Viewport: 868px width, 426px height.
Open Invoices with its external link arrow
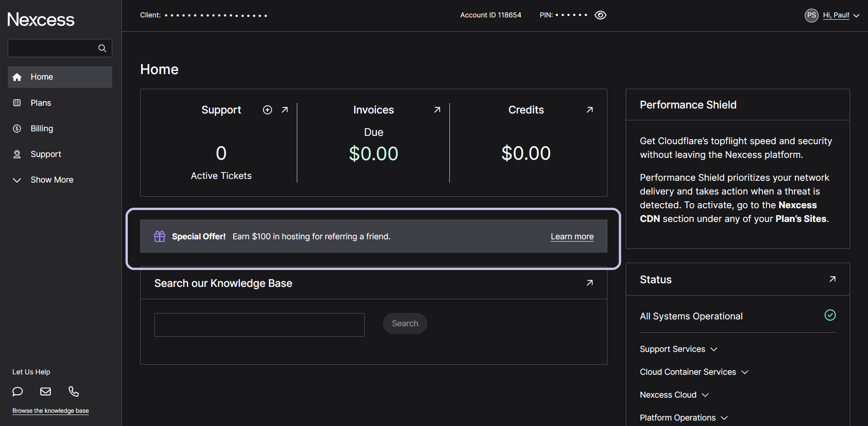[437, 110]
